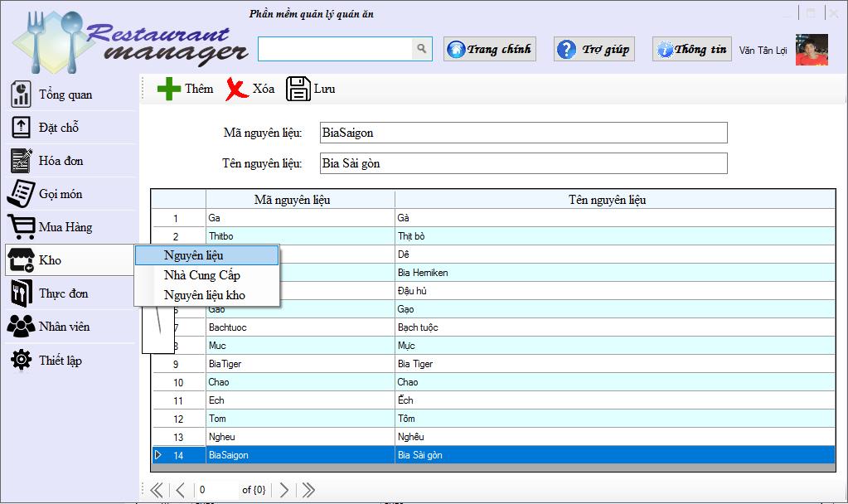
Task: Click the Nghêu name cell
Action: 615,437
